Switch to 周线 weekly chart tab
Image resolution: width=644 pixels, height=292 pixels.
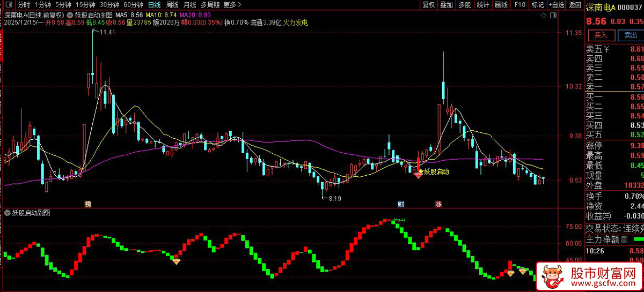point(172,5)
